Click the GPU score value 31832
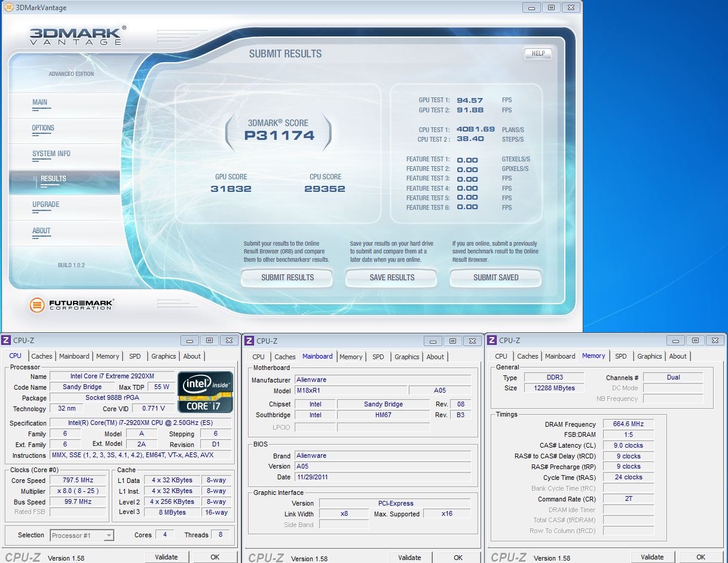Image resolution: width=728 pixels, height=563 pixels. tap(231, 189)
